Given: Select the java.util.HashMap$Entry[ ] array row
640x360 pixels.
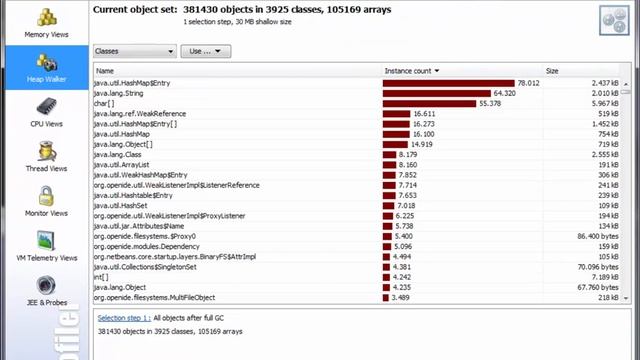Looking at the screenshot, I should point(357,124).
